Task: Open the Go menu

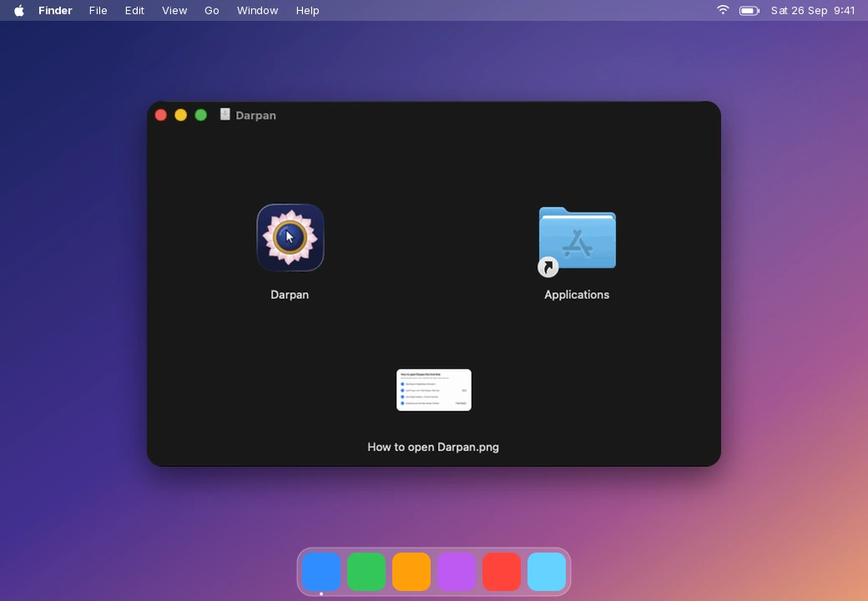Action: (x=212, y=11)
